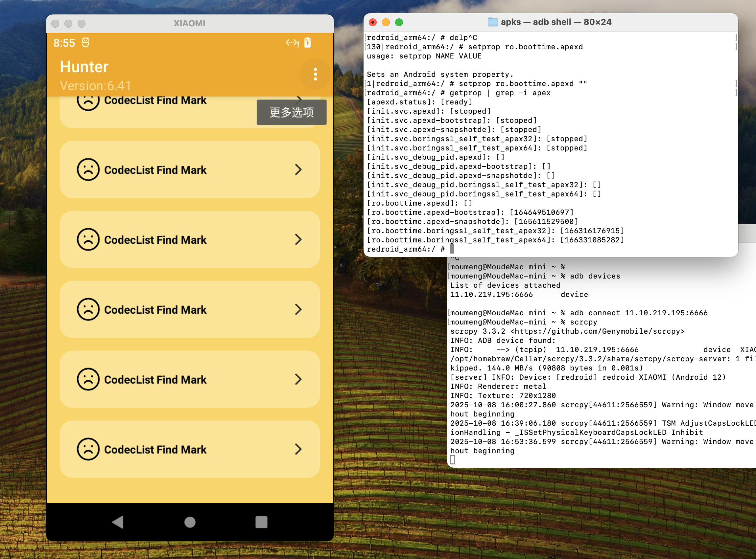
Task: Expand the second CodecList Find Mark chevron
Action: point(298,169)
